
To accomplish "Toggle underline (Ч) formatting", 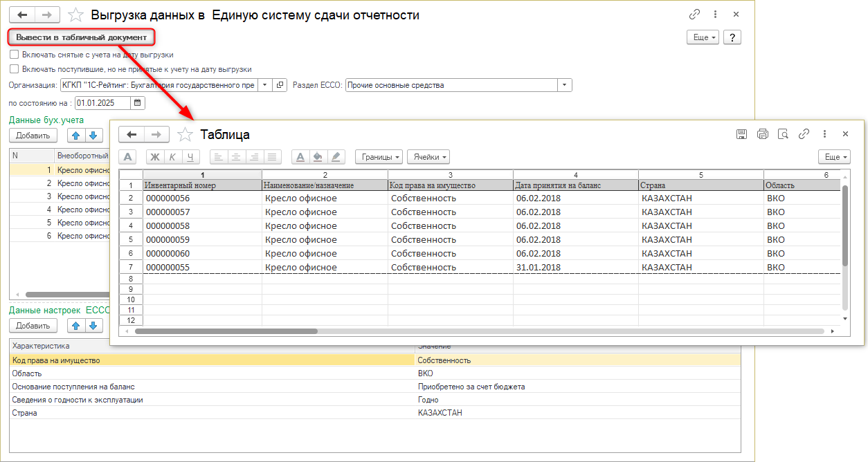I will pos(191,157).
